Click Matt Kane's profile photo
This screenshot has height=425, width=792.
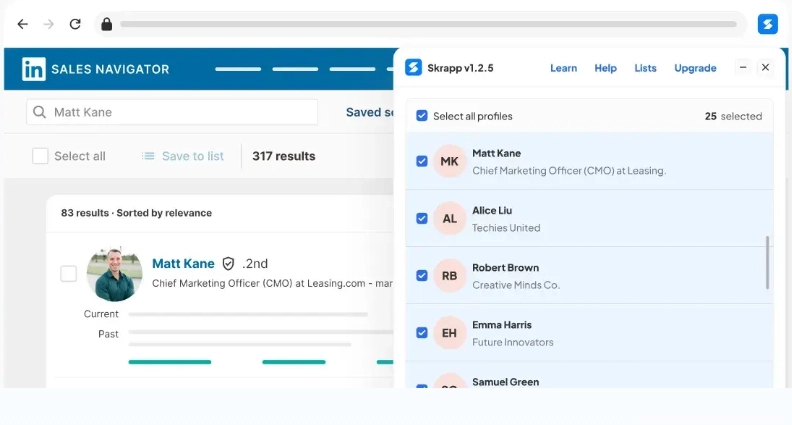pos(114,274)
